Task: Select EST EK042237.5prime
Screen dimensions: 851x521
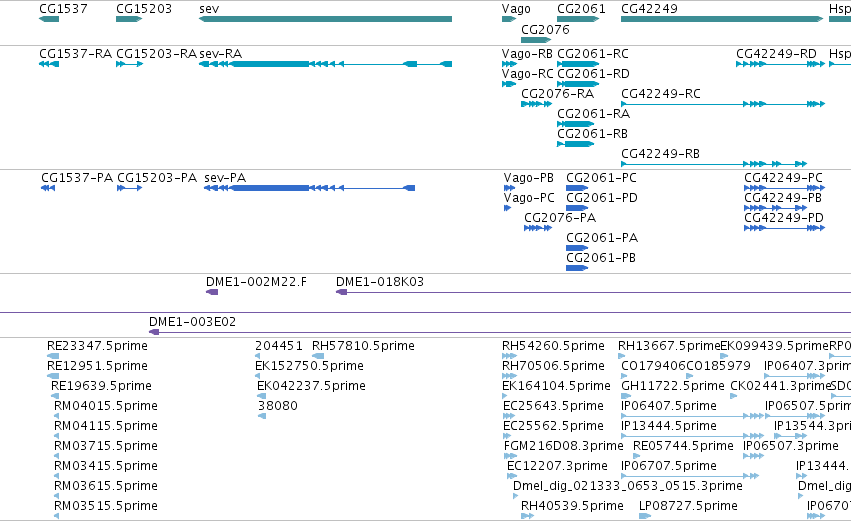Action: tap(261, 396)
